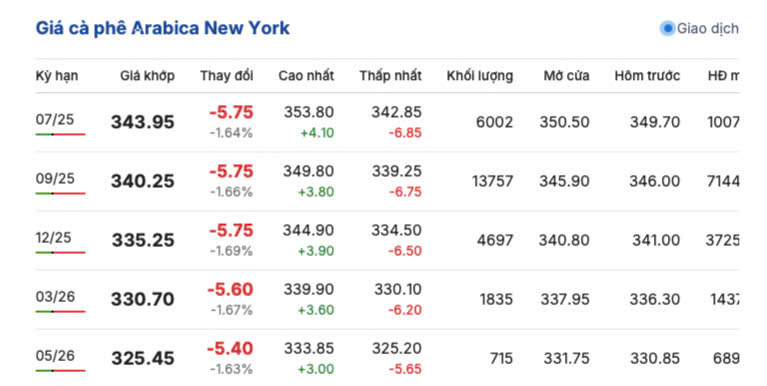Sort by the Cao nhất column header
This screenshot has width=767, height=386.
[306, 76]
